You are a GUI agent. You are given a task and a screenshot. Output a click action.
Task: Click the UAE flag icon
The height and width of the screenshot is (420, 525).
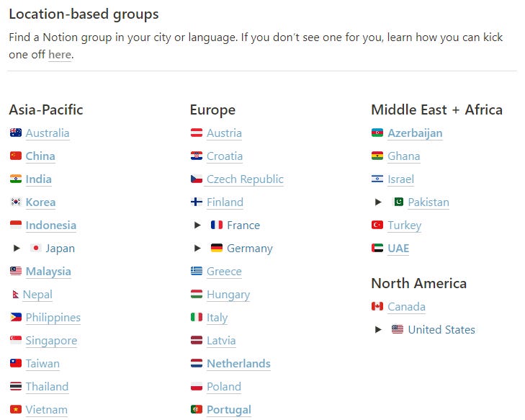click(377, 248)
